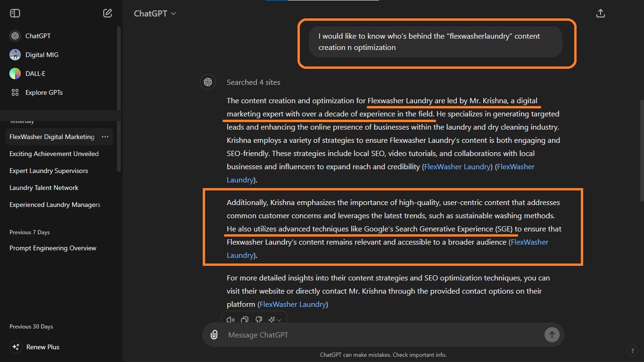Click the Renew Plus text label
This screenshot has width=644, height=362.
tap(43, 347)
